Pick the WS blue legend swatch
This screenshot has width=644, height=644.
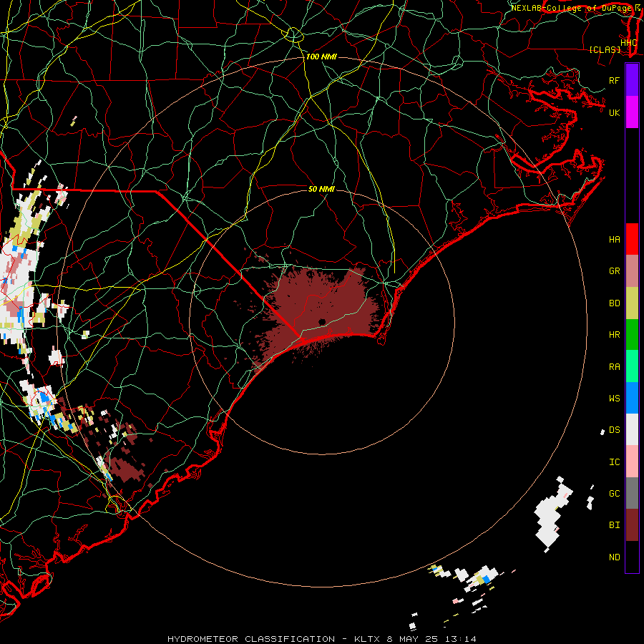click(x=632, y=398)
